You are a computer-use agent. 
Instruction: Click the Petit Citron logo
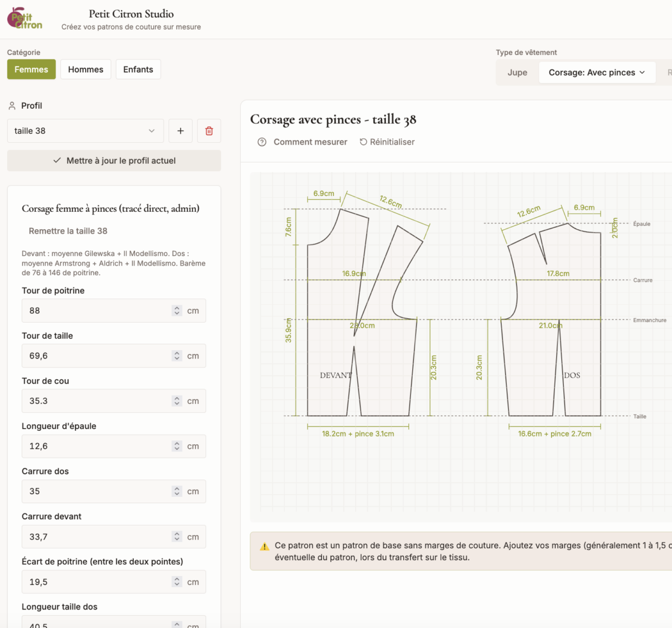(25, 18)
